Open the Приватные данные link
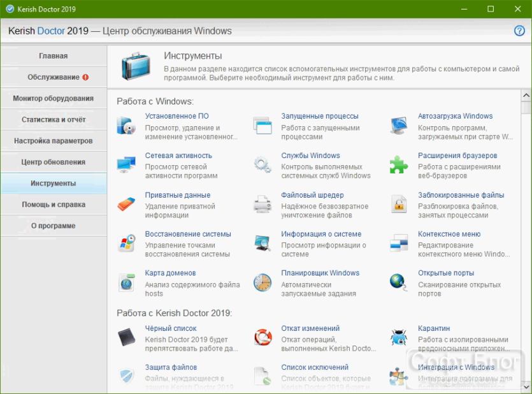The height and width of the screenshot is (394, 532). click(178, 195)
